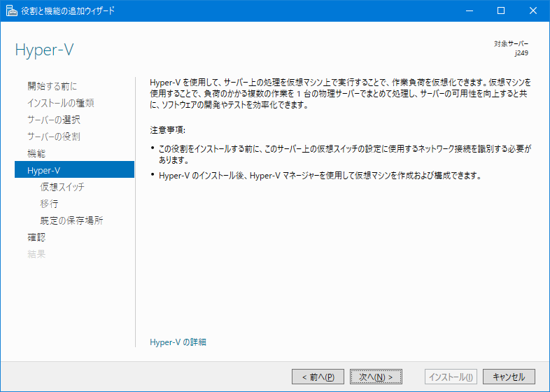Image resolution: width=550 pixels, height=392 pixels.
Task: Click the 結果 step in sidebar
Action: point(36,254)
